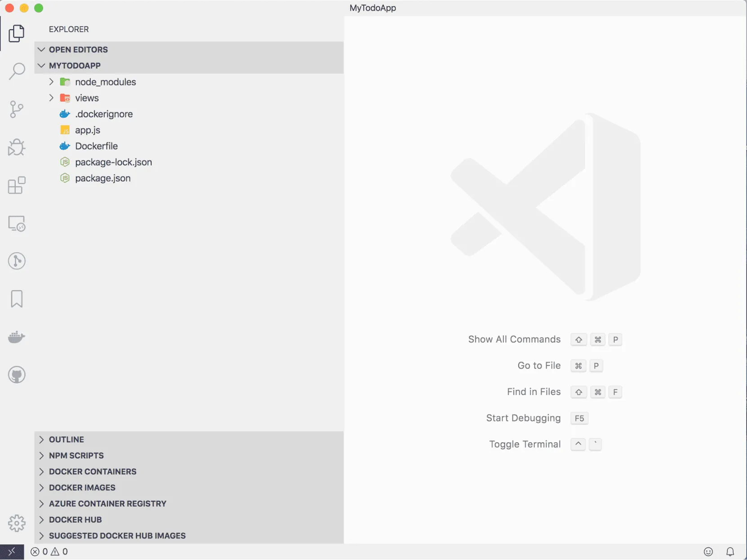Open the Manage gear icon
This screenshot has width=747, height=560.
(17, 523)
